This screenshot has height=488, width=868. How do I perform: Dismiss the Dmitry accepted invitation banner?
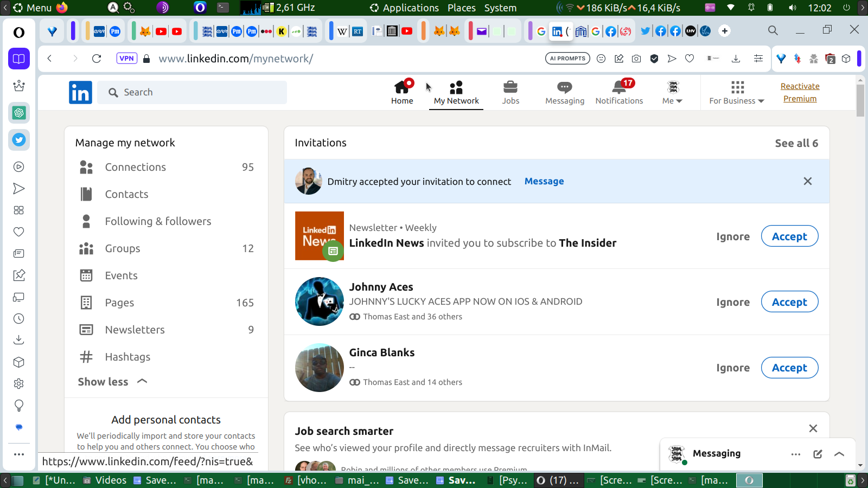click(x=808, y=181)
